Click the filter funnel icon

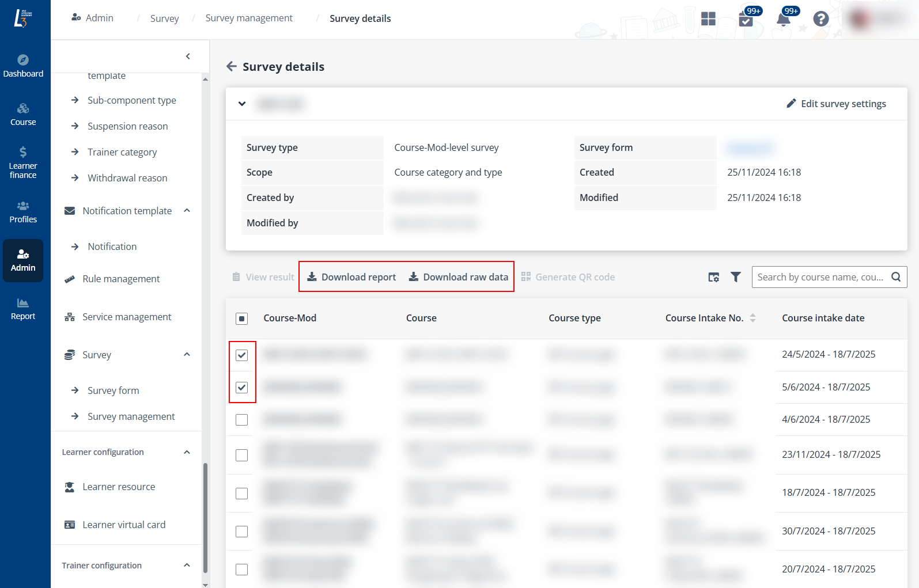coord(736,277)
